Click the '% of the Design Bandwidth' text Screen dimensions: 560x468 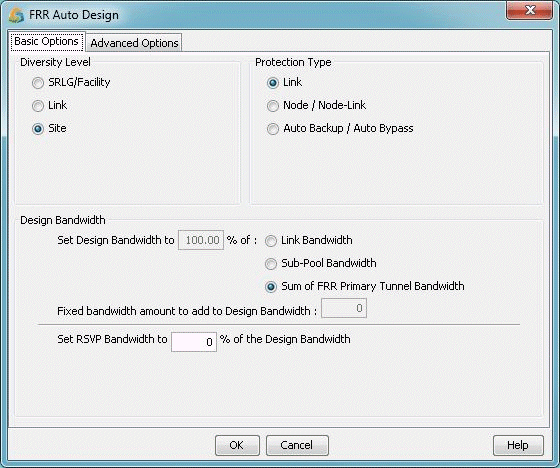pyautogui.click(x=285, y=339)
